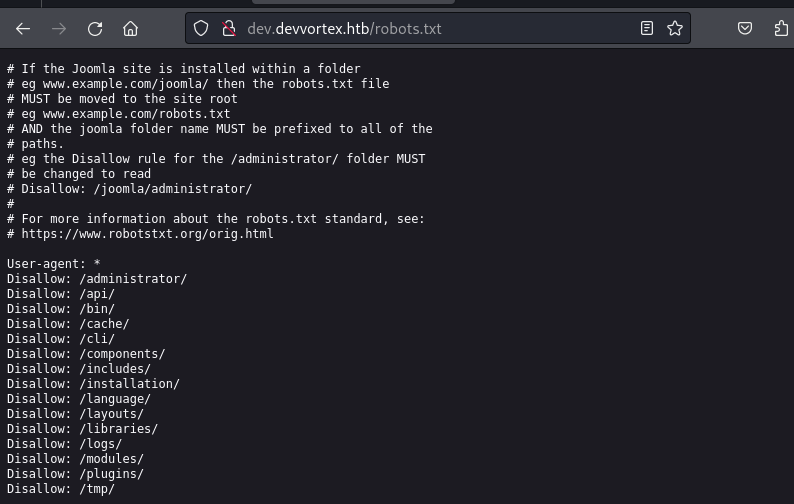Select the active tab at top
The width and height of the screenshot is (794, 504).
click(353, 2)
